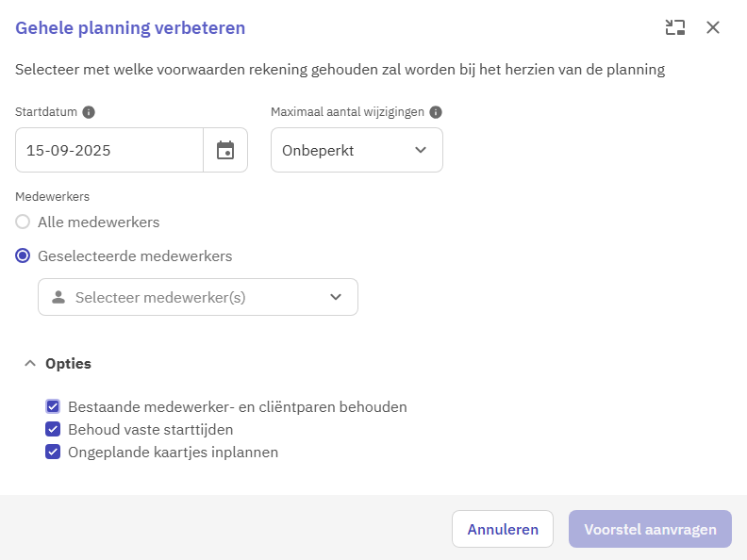Uncheck Bestaande medewerker- en cliëntparen behouden
This screenshot has height=560, width=747.
(53, 406)
